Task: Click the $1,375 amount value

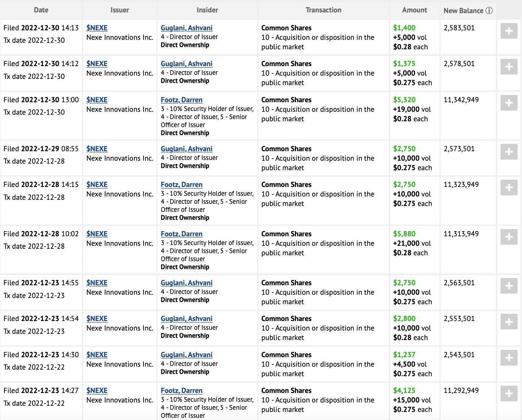Action: point(404,64)
